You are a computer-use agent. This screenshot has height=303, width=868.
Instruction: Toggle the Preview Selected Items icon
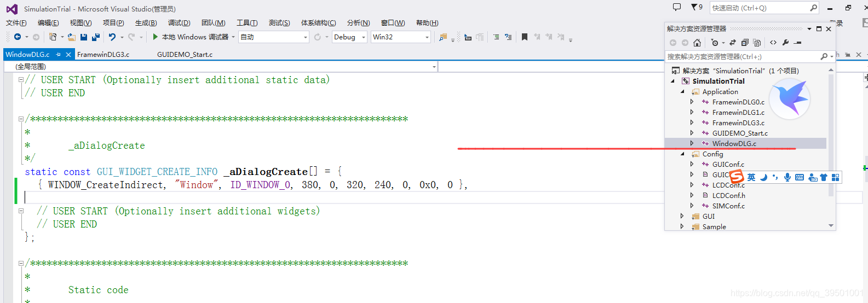(798, 43)
